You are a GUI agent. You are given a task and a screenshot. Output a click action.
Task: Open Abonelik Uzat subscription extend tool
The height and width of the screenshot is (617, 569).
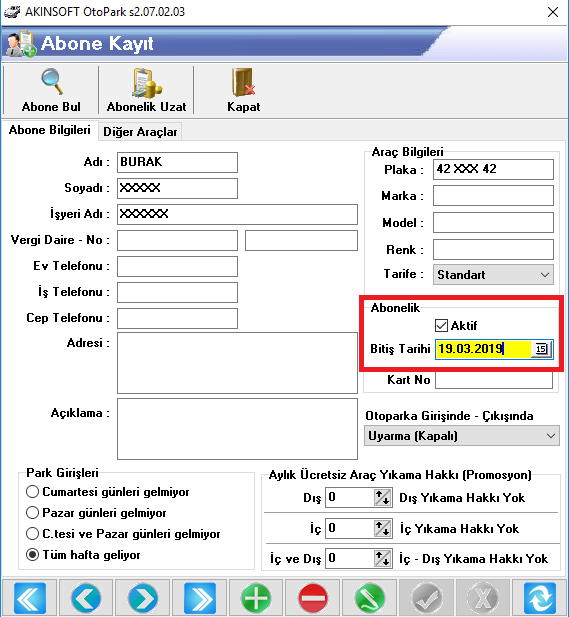pos(146,90)
